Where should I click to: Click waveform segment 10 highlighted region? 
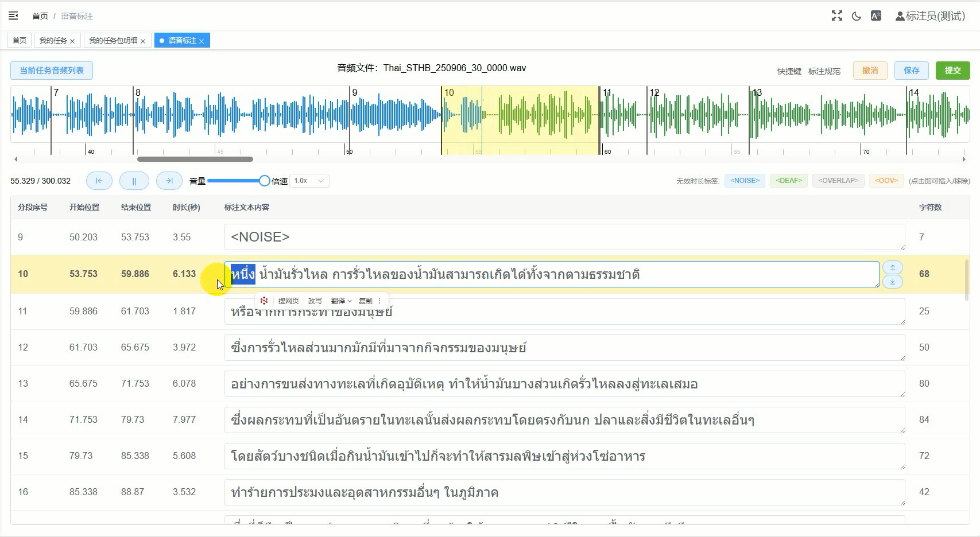[520, 120]
